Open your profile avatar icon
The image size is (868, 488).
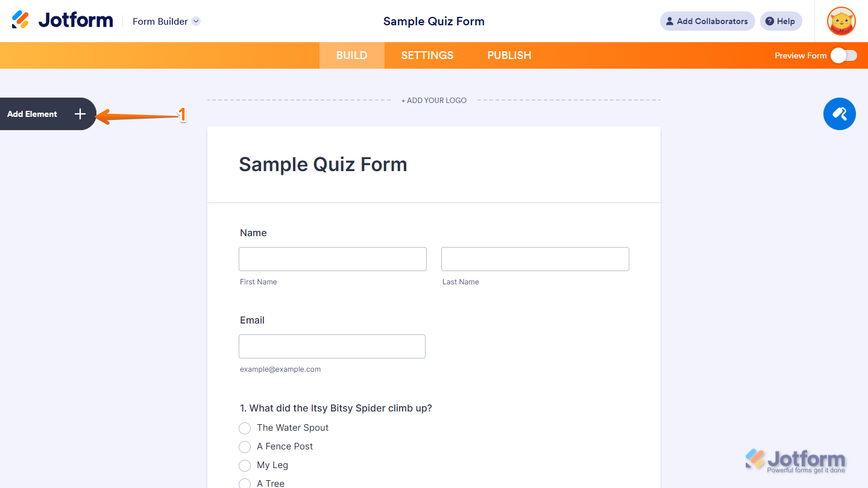click(841, 21)
